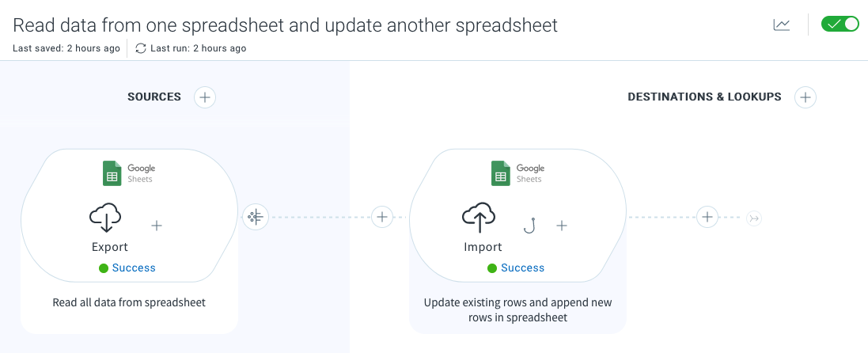
Task: Click the flow title to rename it
Action: 285,25
